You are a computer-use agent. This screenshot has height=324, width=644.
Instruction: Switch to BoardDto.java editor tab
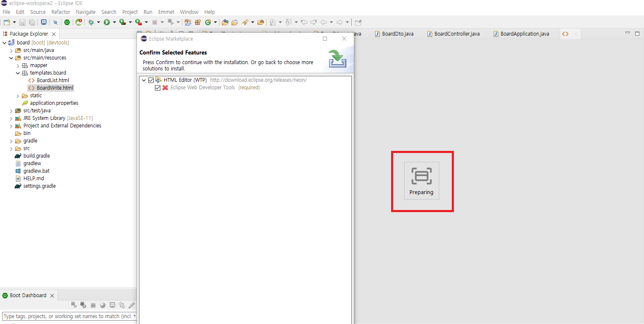(x=394, y=34)
